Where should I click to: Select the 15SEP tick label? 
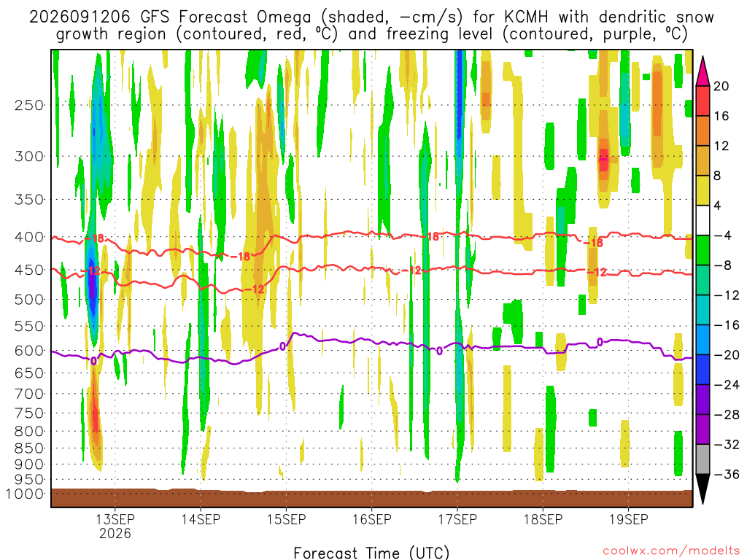(x=286, y=519)
